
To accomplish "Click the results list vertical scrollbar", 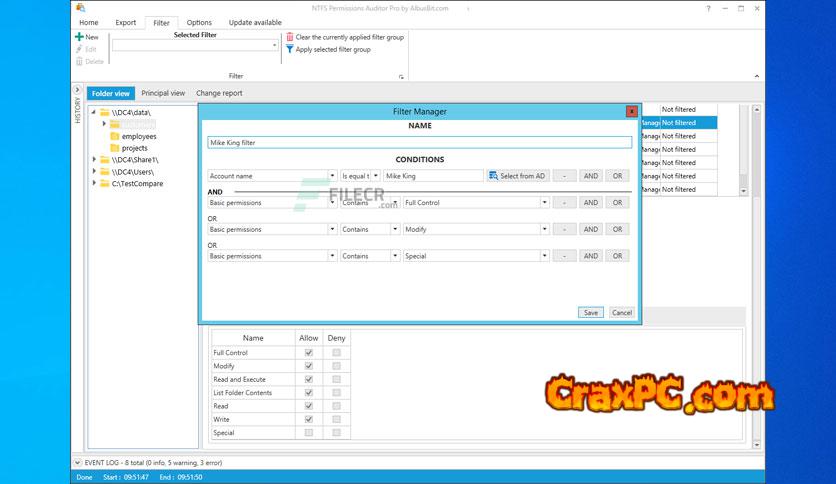I will 743,150.
